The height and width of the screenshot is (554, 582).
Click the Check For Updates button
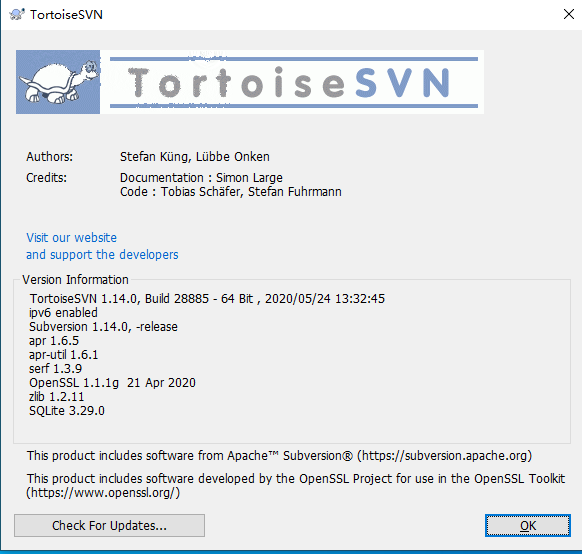coord(109,525)
